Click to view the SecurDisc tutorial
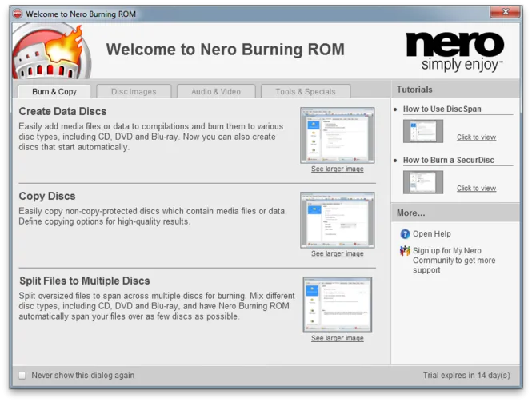 pos(476,188)
